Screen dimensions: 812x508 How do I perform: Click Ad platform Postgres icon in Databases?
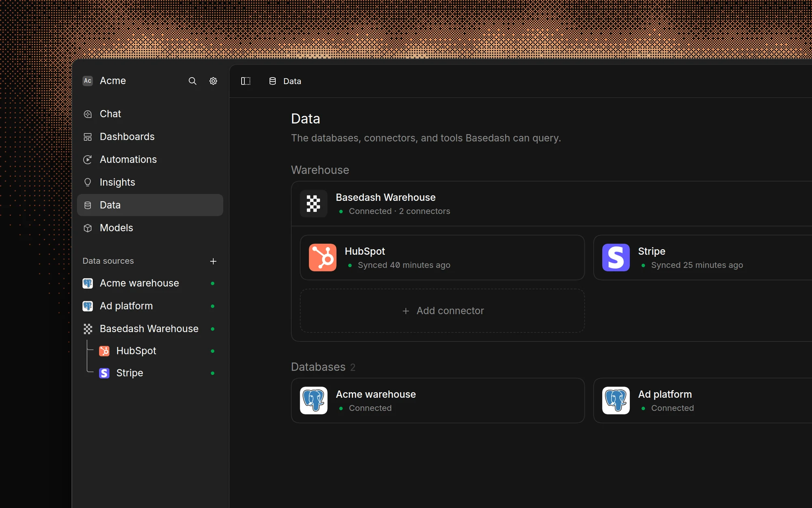tap(616, 400)
